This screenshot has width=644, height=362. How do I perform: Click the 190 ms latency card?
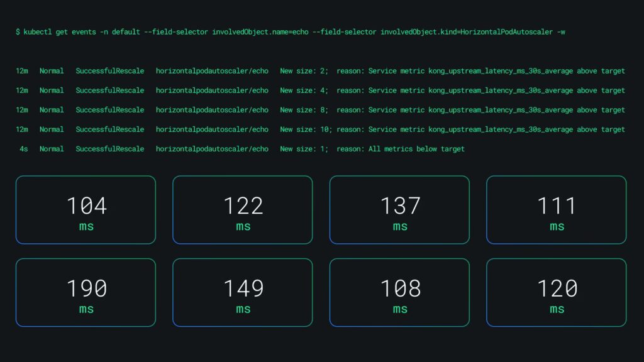click(86, 293)
